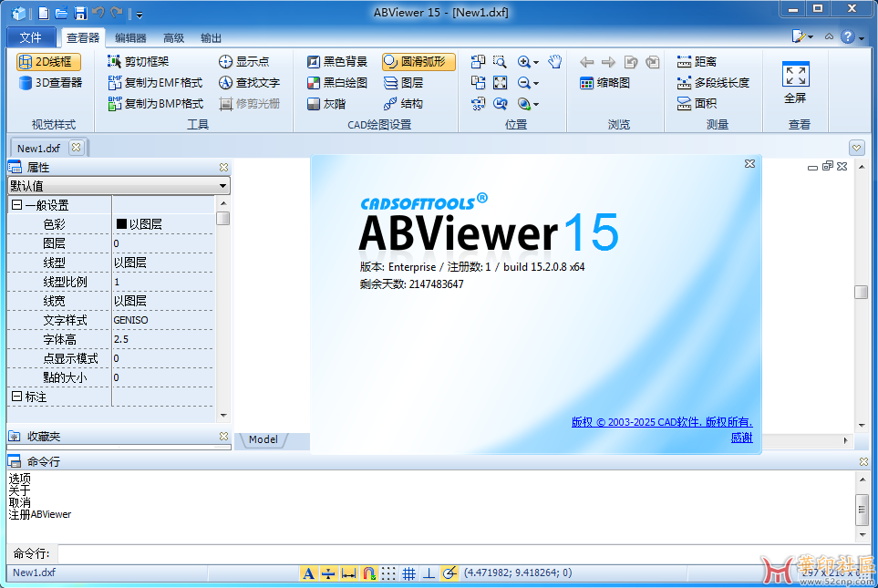Collapse the 一般设置 property group
This screenshot has width=878, height=588.
pos(16,205)
